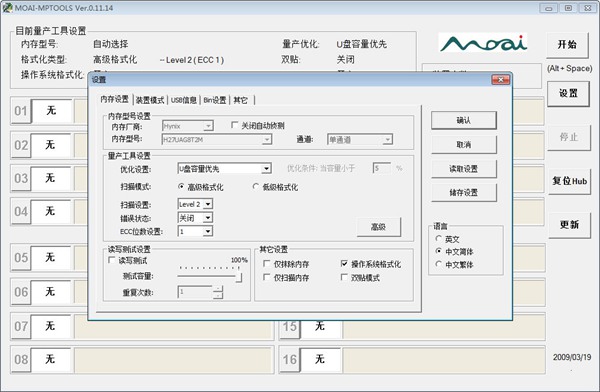This screenshot has height=392, width=600.
Task: Click port 07 status box showing 无
Action: coord(51,327)
